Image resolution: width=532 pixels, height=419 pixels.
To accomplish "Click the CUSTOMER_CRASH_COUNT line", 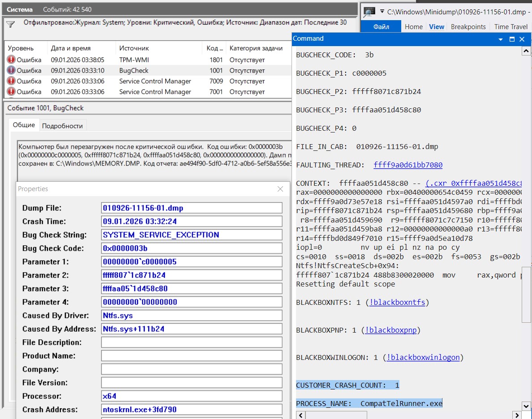I will [x=348, y=385].
